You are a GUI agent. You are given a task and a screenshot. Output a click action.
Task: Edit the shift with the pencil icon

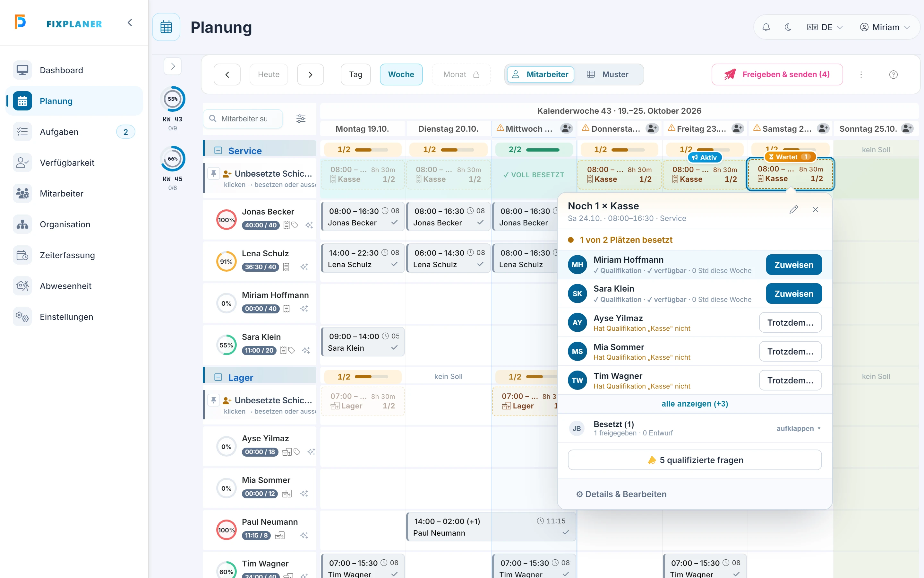click(x=794, y=209)
